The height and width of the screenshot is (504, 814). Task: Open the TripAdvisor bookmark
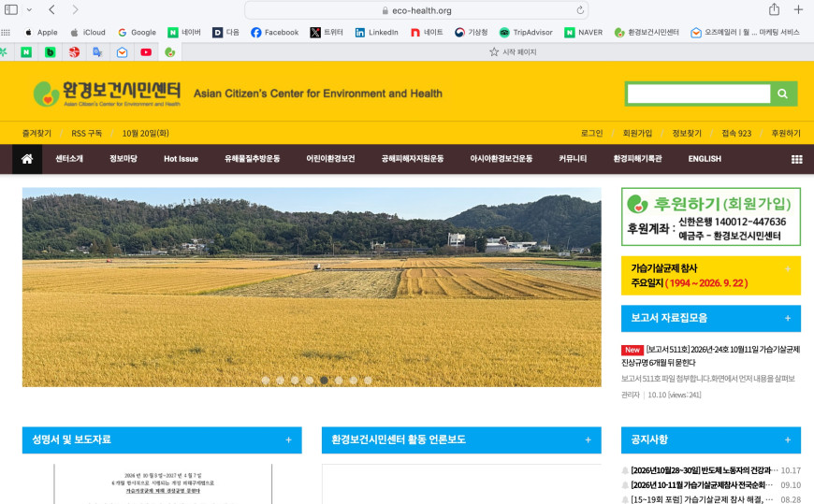[x=526, y=32]
